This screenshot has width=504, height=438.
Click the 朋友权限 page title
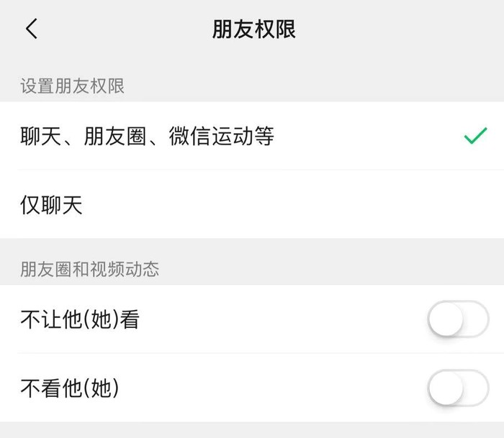pyautogui.click(x=253, y=29)
